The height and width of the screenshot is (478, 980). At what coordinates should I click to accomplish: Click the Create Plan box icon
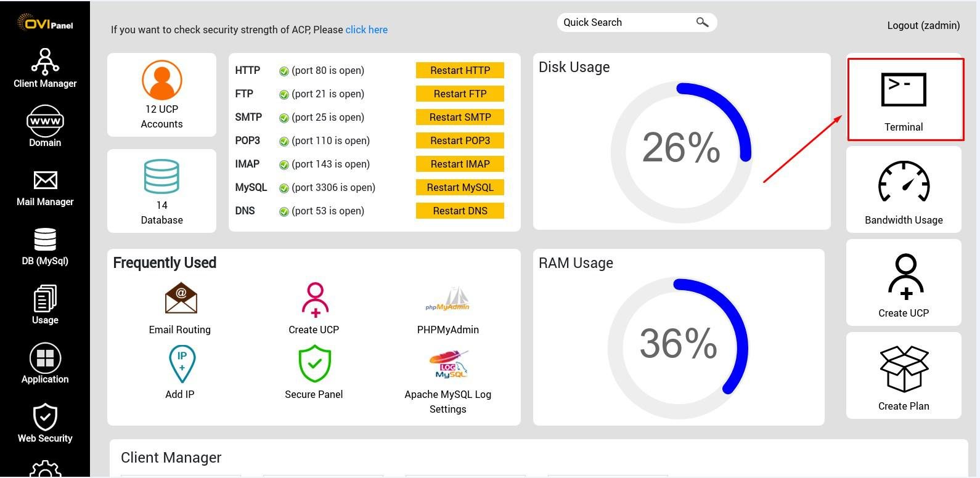[904, 368]
